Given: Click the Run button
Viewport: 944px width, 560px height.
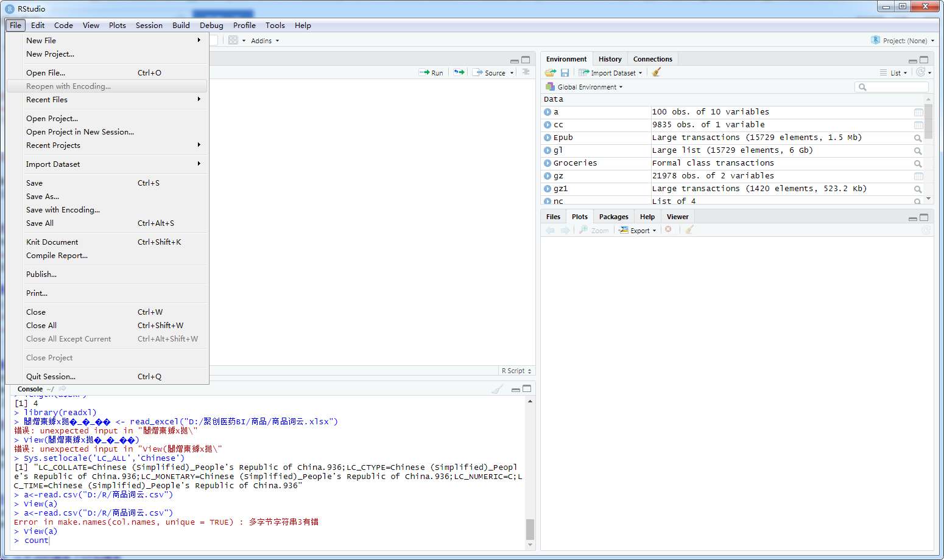Looking at the screenshot, I should 431,72.
